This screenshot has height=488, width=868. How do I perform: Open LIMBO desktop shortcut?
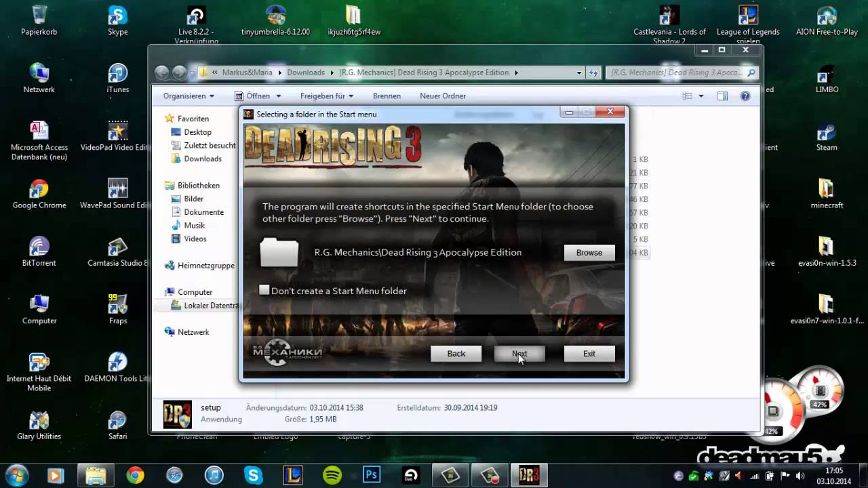827,78
